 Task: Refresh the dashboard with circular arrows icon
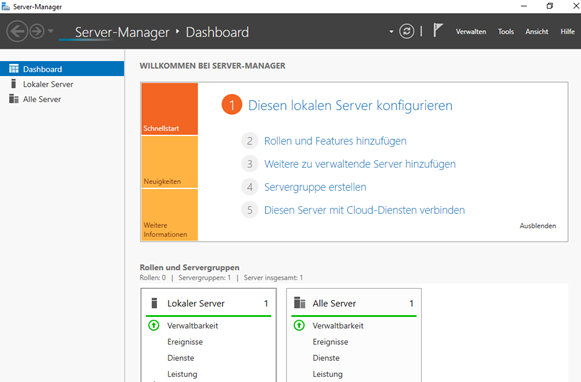pos(406,31)
